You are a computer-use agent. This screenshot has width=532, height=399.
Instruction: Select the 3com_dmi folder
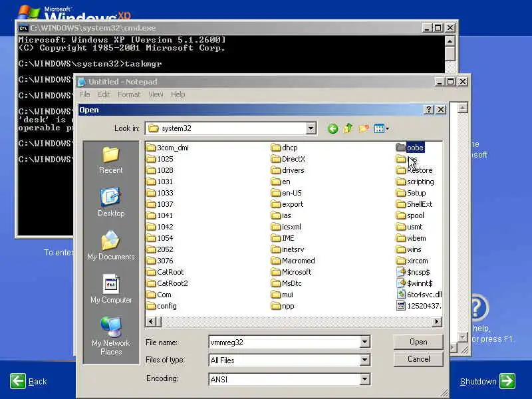[x=168, y=148]
